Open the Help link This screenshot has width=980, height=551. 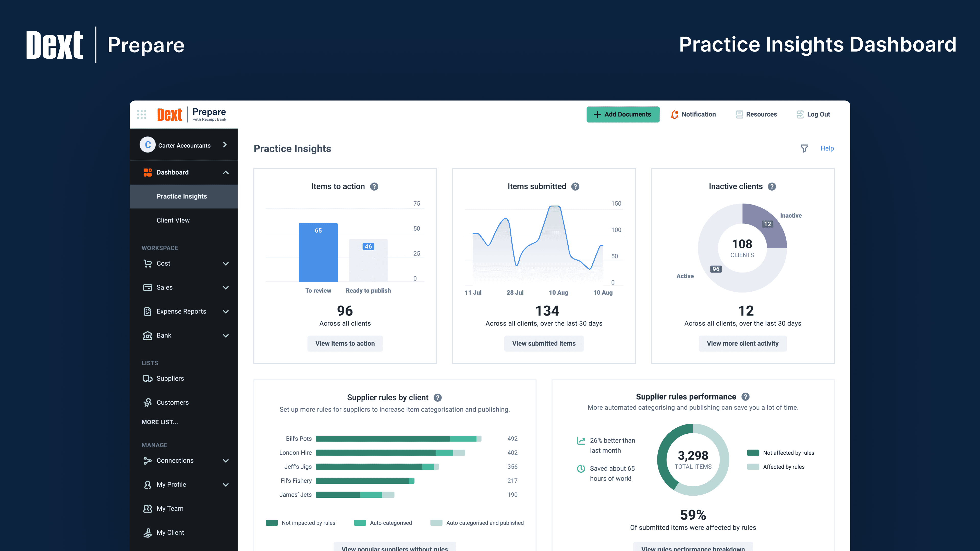(x=827, y=148)
